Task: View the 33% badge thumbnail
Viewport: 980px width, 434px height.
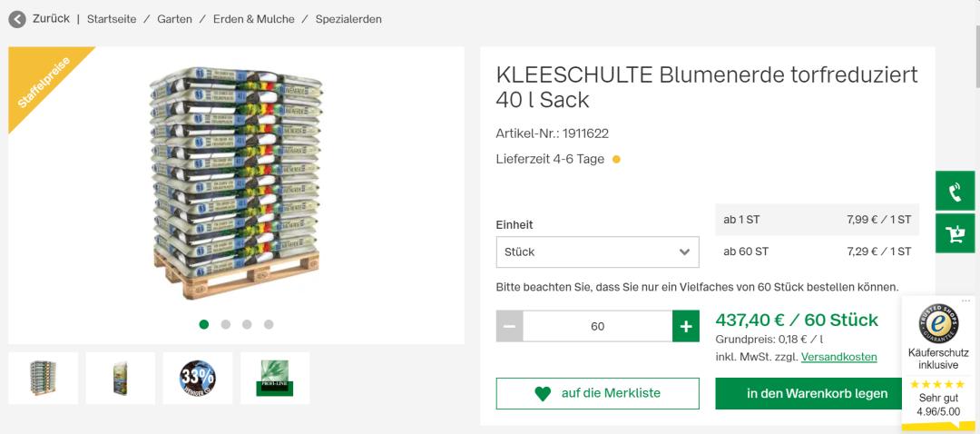Action: pos(198,378)
